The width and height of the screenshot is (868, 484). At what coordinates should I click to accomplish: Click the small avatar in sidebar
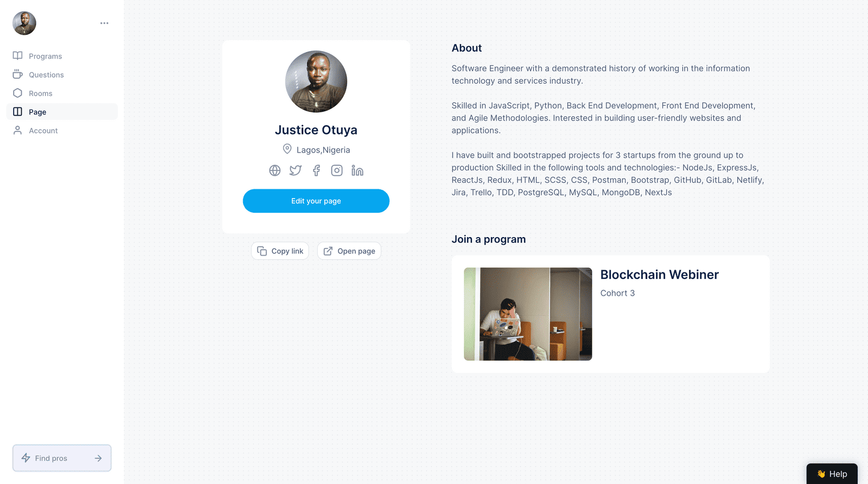pyautogui.click(x=24, y=23)
